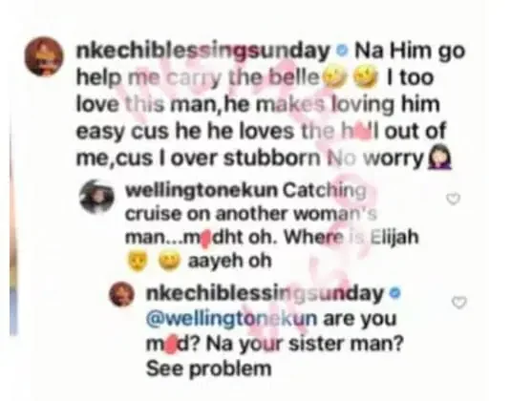Click the facepalm emoji after 'No worry'

pos(440,159)
